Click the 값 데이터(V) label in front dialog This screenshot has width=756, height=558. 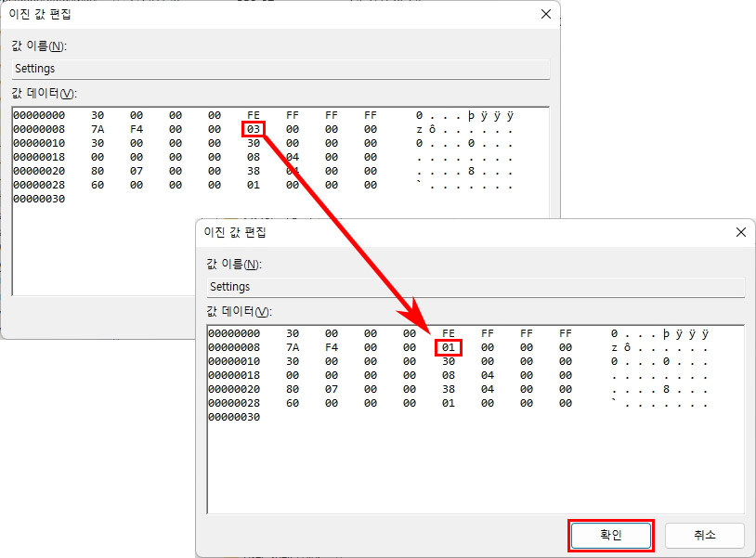click(x=239, y=311)
